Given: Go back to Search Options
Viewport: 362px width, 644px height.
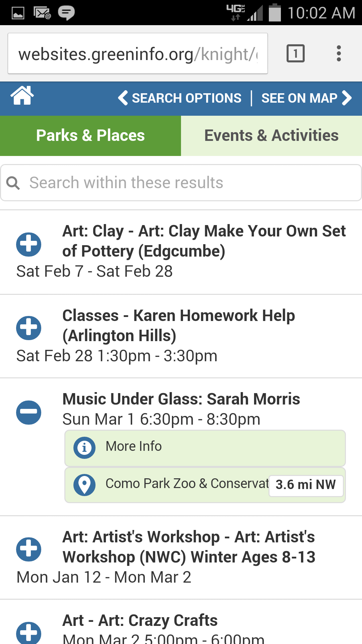Looking at the screenshot, I should (180, 98).
